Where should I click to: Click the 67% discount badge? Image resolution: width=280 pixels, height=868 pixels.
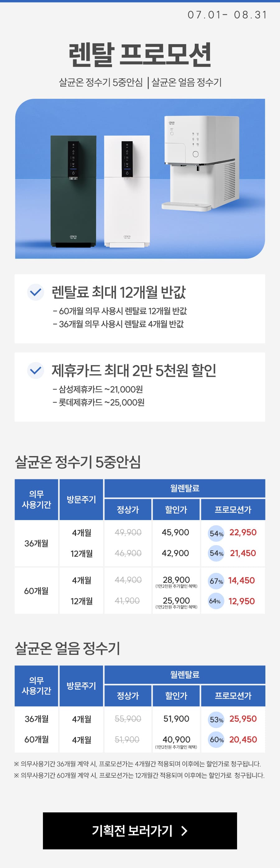coord(216,581)
